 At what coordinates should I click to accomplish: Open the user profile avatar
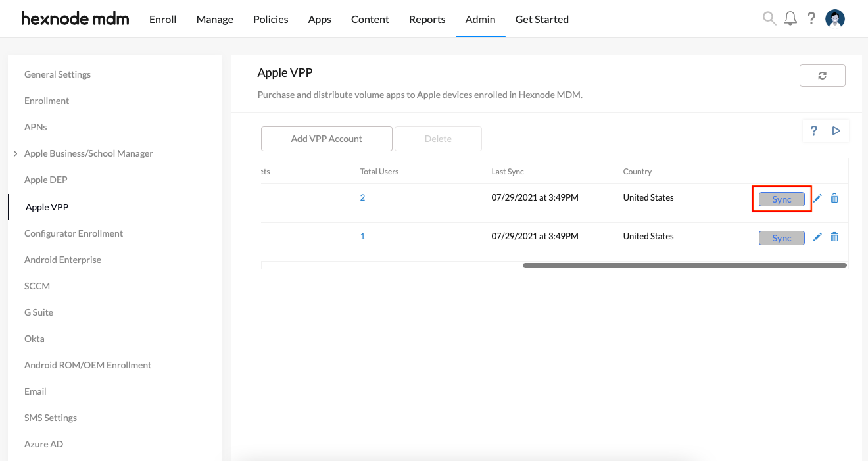[835, 18]
